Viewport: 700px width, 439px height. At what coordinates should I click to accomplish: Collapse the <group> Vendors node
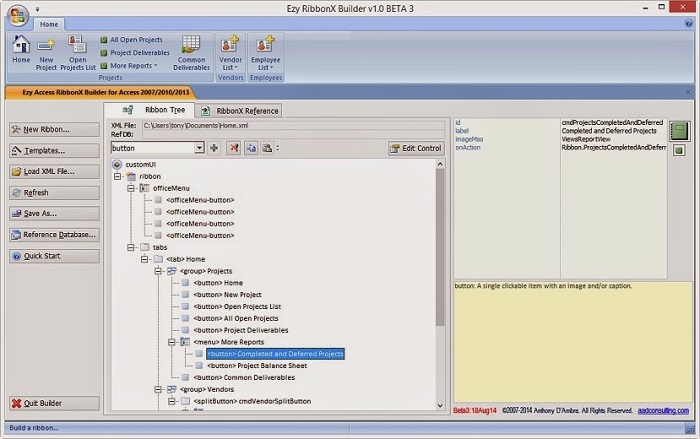click(158, 389)
